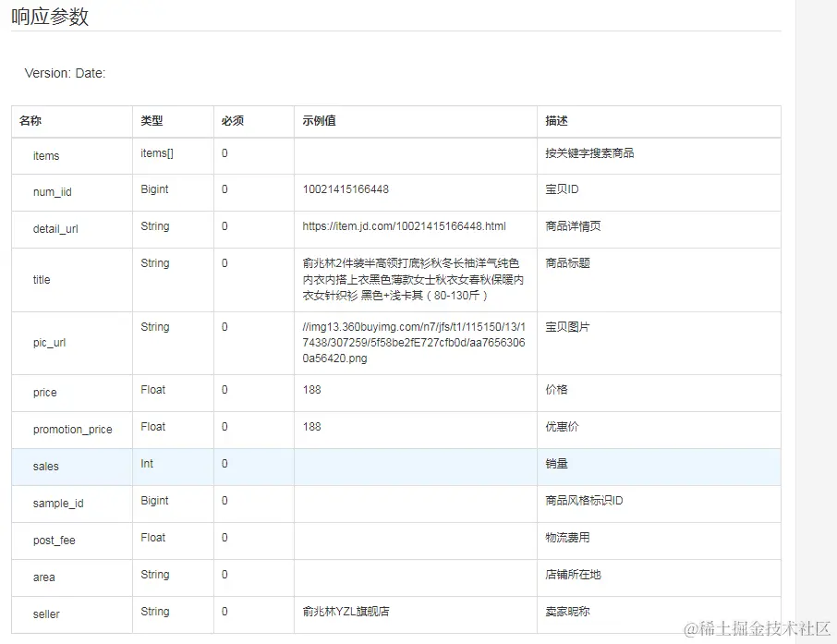
Task: Click the required value 0 in items row
Action: click(x=224, y=153)
